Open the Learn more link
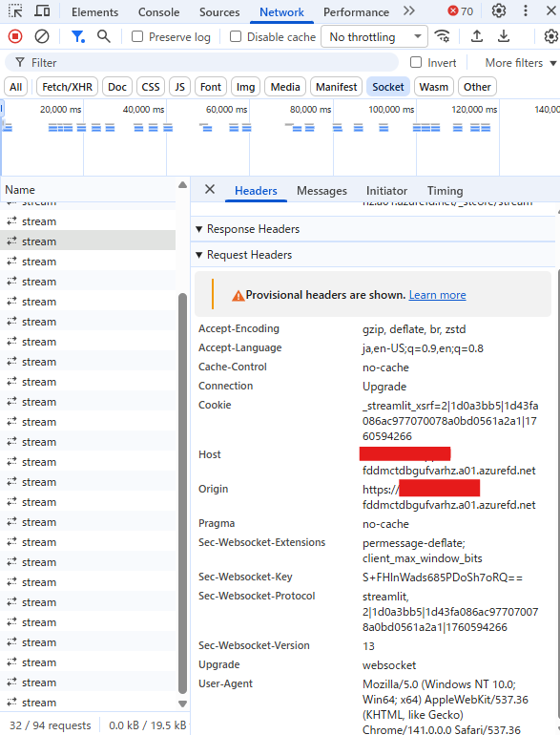The image size is (560, 735). 437,295
